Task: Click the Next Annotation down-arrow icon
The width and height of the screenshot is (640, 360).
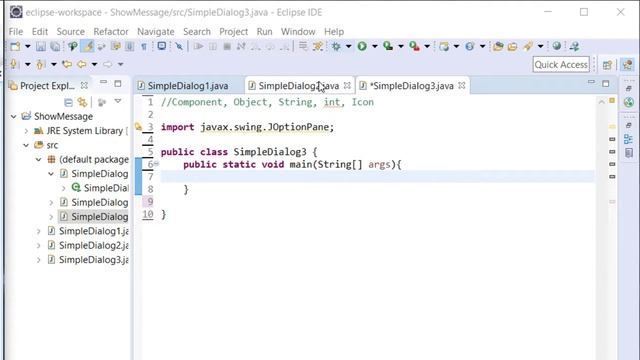Action: point(14,64)
